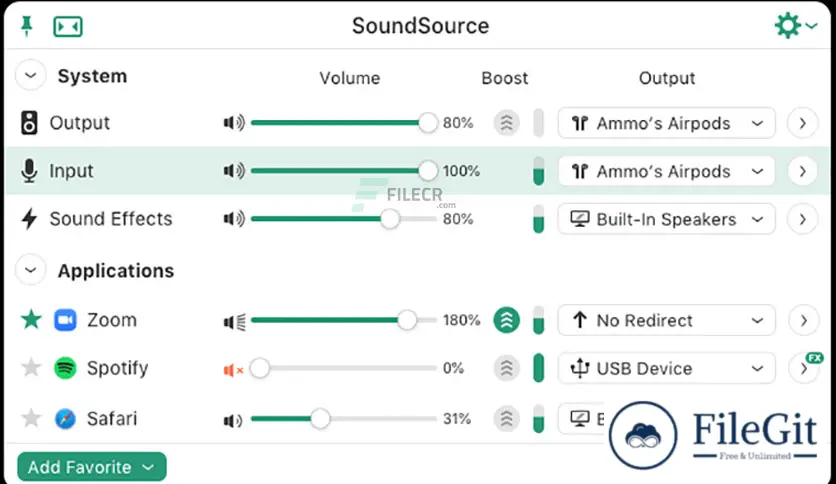Click the Input 100% volume value
The width and height of the screenshot is (836, 484).
click(x=461, y=171)
